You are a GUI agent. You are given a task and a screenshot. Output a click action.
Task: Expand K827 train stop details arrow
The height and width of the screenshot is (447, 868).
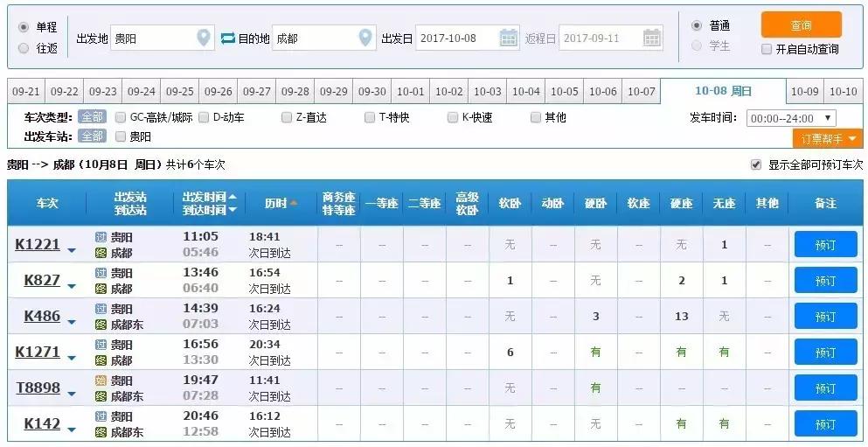coord(72,286)
